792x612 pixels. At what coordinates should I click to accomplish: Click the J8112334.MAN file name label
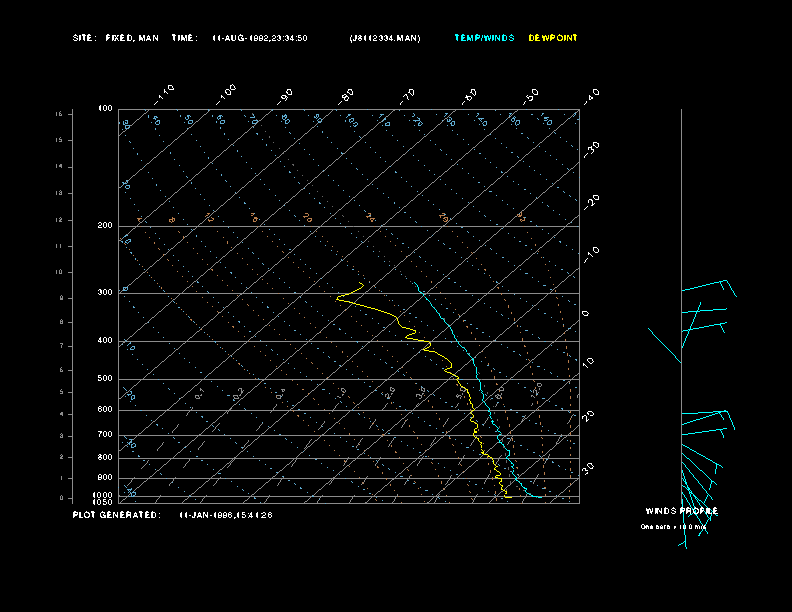385,38
